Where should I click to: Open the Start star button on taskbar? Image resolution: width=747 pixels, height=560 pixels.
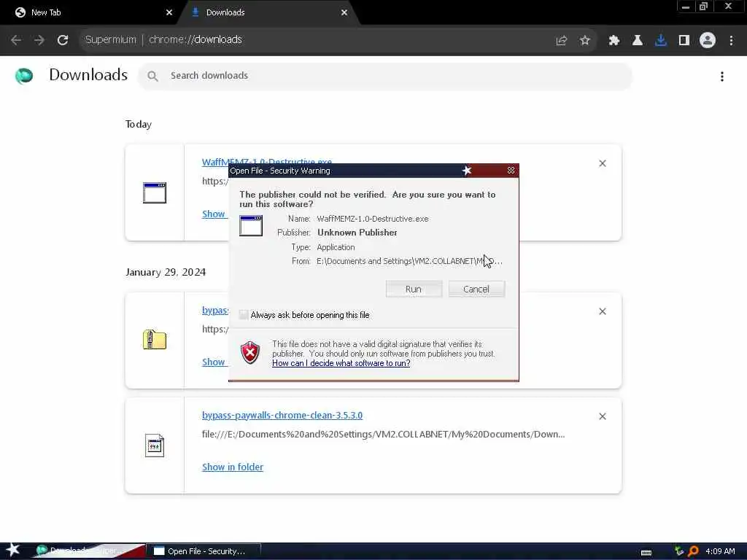pos(13,550)
